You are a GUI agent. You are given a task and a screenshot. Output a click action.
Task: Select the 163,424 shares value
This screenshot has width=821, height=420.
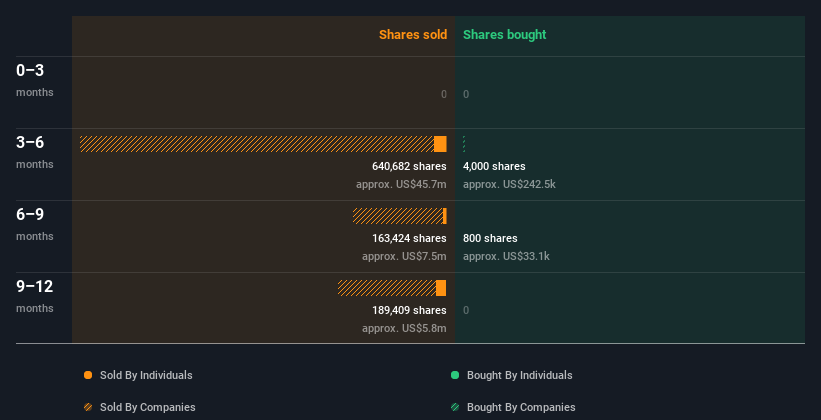(409, 238)
